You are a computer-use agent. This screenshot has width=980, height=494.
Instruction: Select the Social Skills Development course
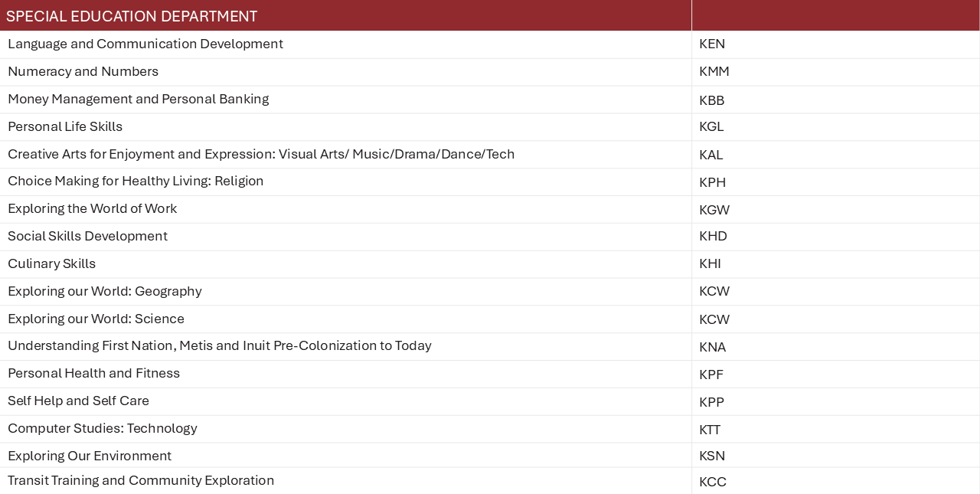pyautogui.click(x=87, y=236)
